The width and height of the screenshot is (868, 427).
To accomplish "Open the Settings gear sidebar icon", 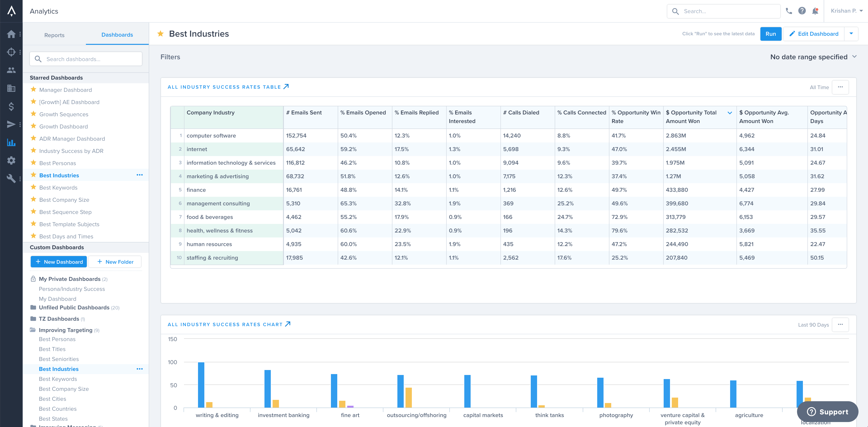I will pos(11,160).
